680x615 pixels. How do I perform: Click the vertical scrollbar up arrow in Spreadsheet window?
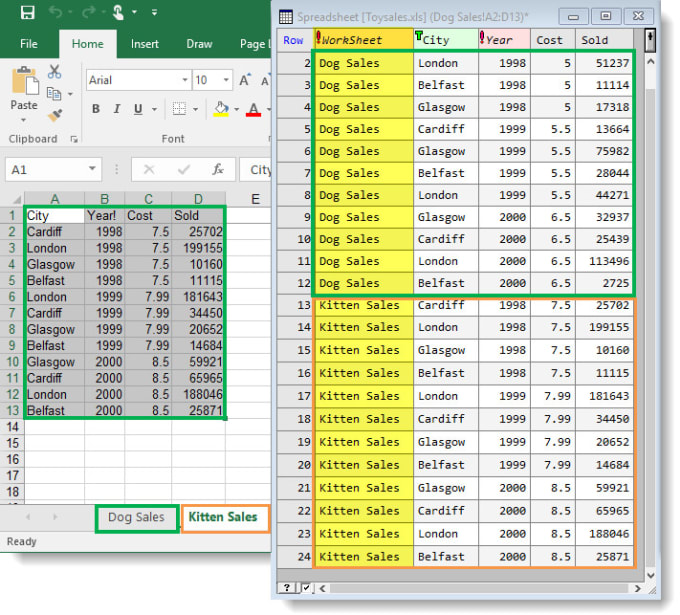[x=651, y=62]
